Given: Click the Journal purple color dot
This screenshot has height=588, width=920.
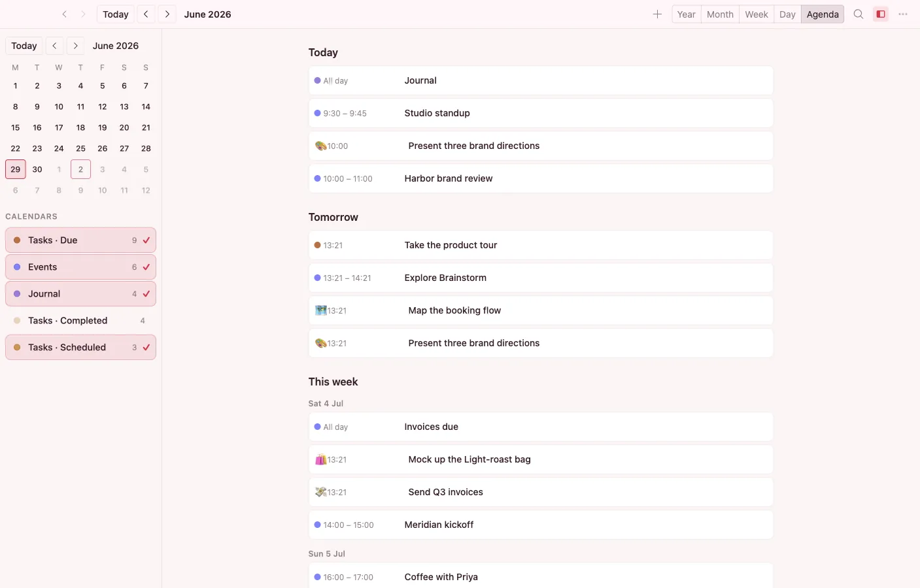Looking at the screenshot, I should (17, 294).
